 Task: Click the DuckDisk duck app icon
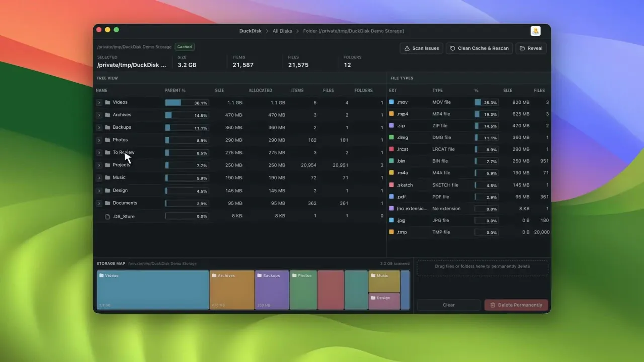point(536,31)
